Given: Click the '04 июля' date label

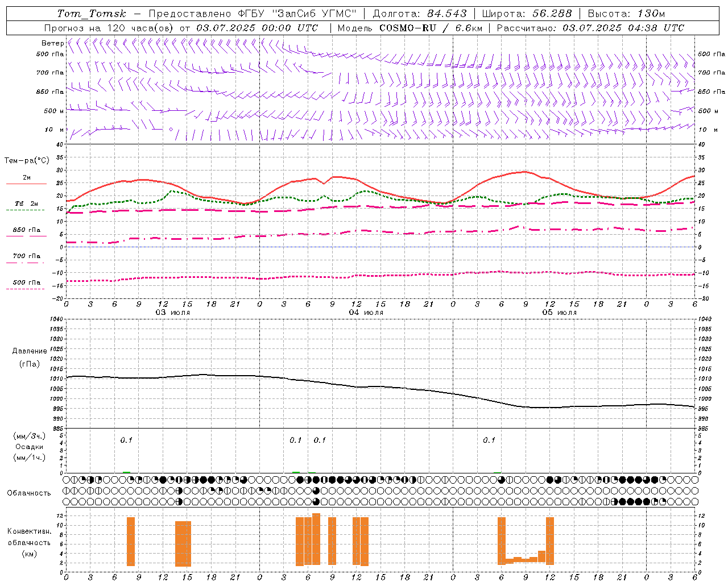Looking at the screenshot, I should tap(366, 313).
